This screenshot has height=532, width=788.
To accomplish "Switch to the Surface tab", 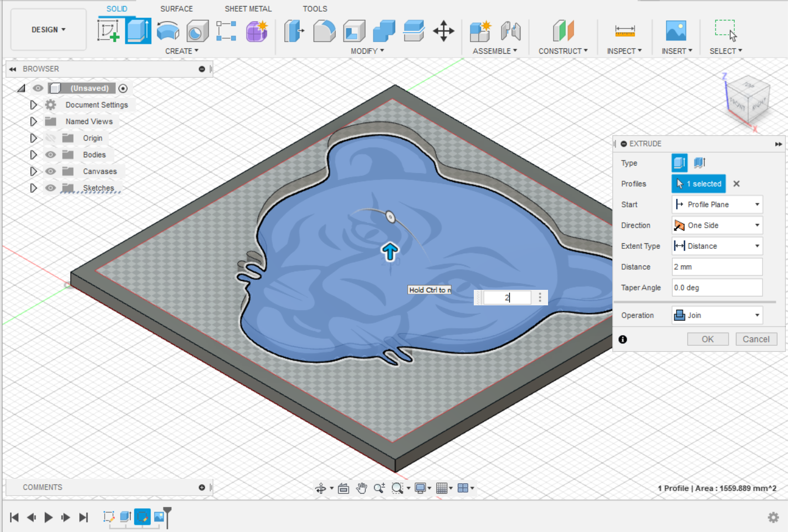I will 176,9.
